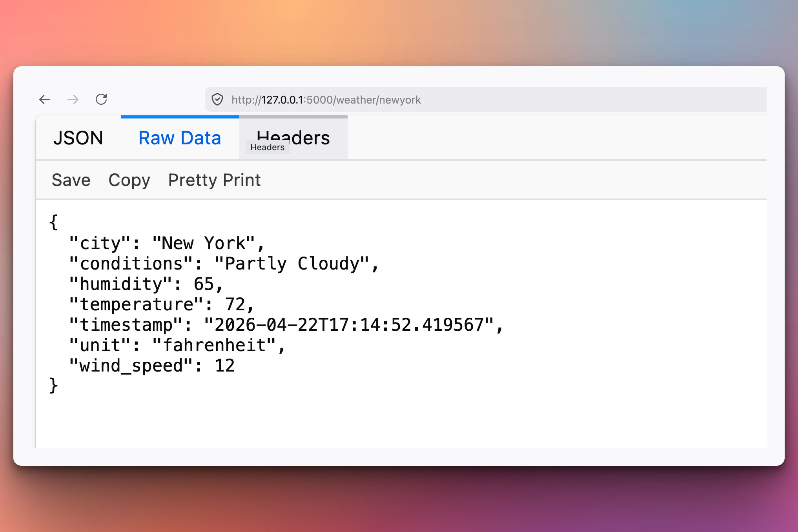The height and width of the screenshot is (532, 798).
Task: Copy the raw JSON data
Action: (x=129, y=180)
